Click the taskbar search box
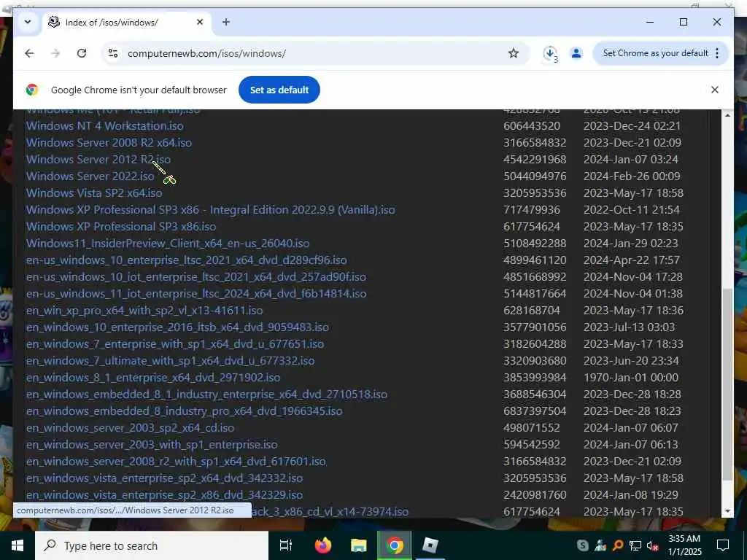 tap(152, 545)
